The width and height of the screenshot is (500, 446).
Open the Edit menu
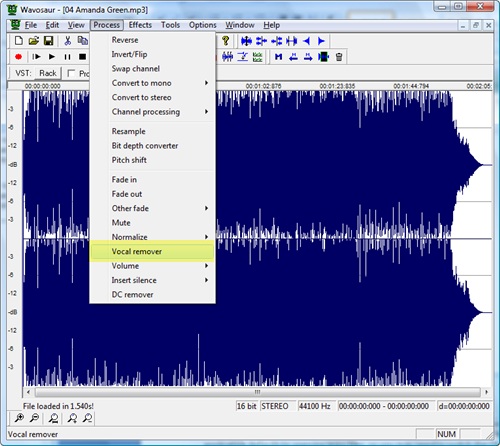(52, 25)
